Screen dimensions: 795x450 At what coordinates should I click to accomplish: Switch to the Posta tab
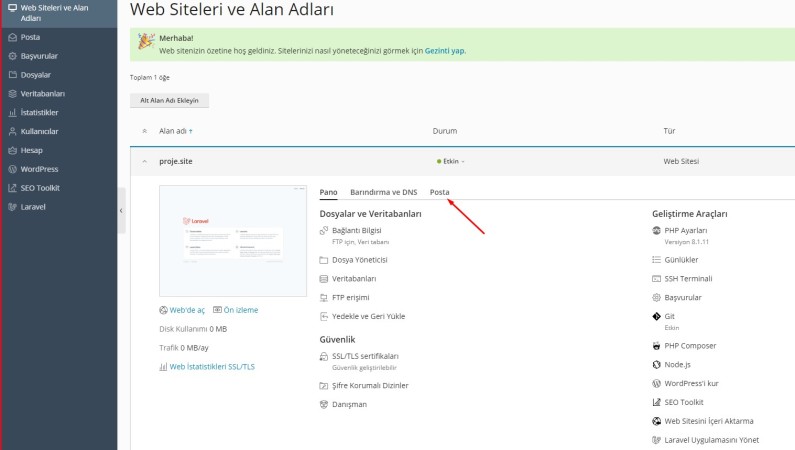[x=440, y=192]
